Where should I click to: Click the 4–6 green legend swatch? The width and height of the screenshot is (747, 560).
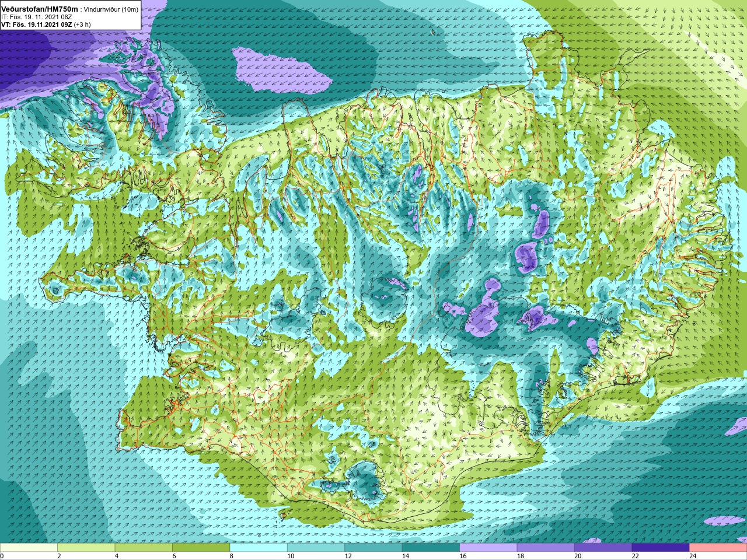click(x=144, y=548)
